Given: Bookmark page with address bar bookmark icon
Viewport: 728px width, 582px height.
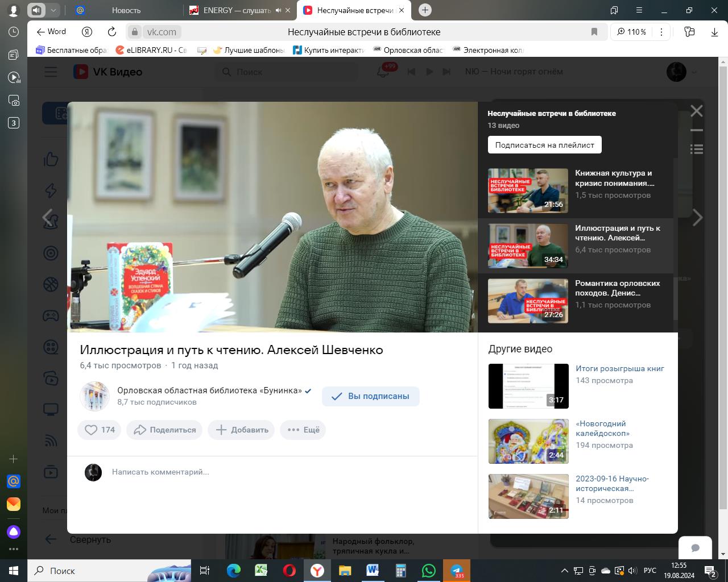Looking at the screenshot, I should point(594,32).
